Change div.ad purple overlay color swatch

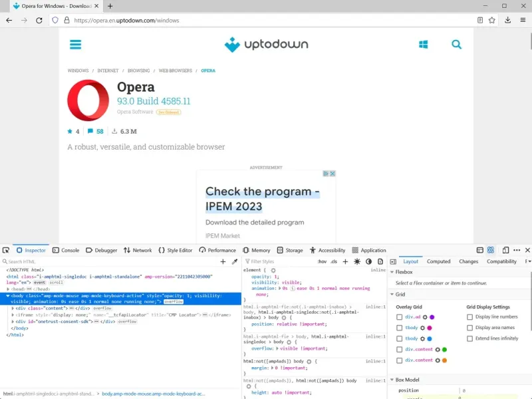(432, 317)
